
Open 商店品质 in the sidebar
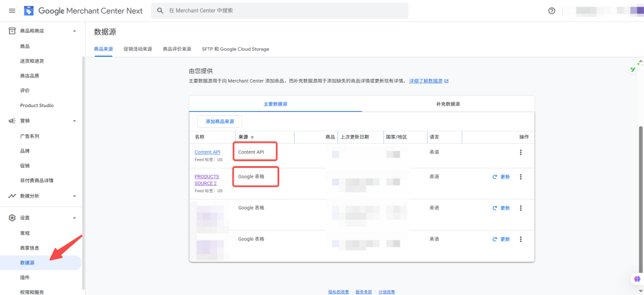coord(30,76)
